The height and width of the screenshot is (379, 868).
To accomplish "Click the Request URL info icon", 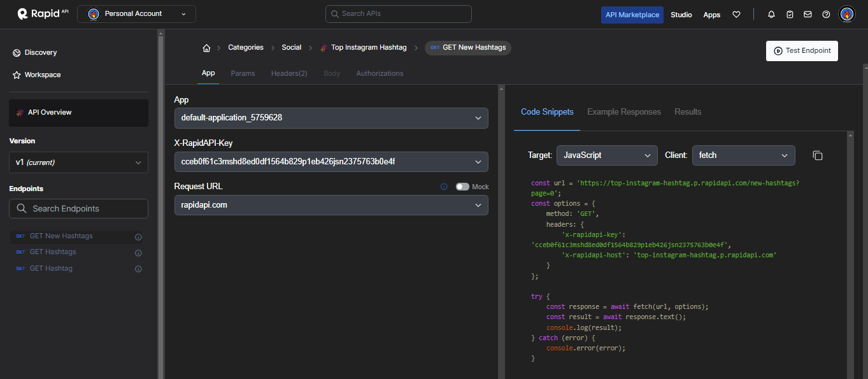I will point(444,187).
